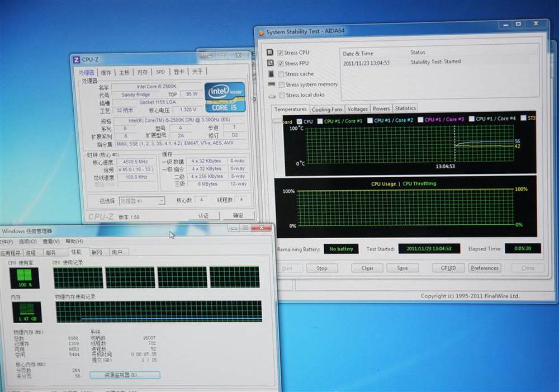Click the Clear button in AIDA64

tap(367, 268)
